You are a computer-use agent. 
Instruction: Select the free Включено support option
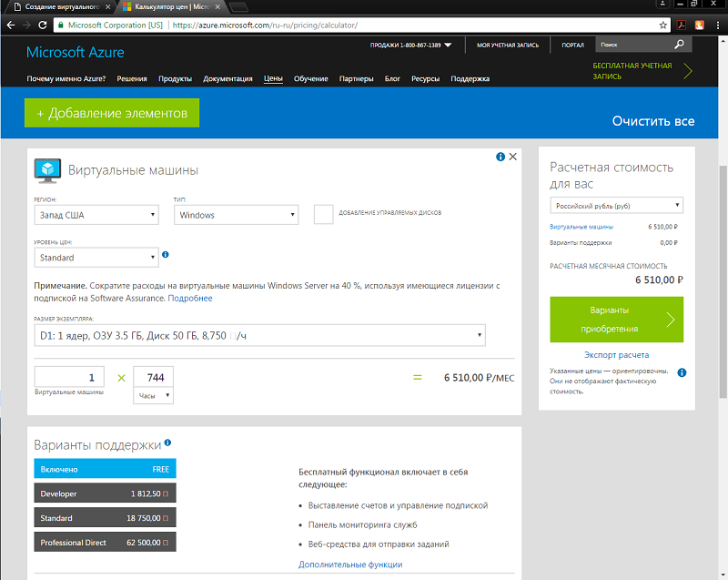click(105, 469)
